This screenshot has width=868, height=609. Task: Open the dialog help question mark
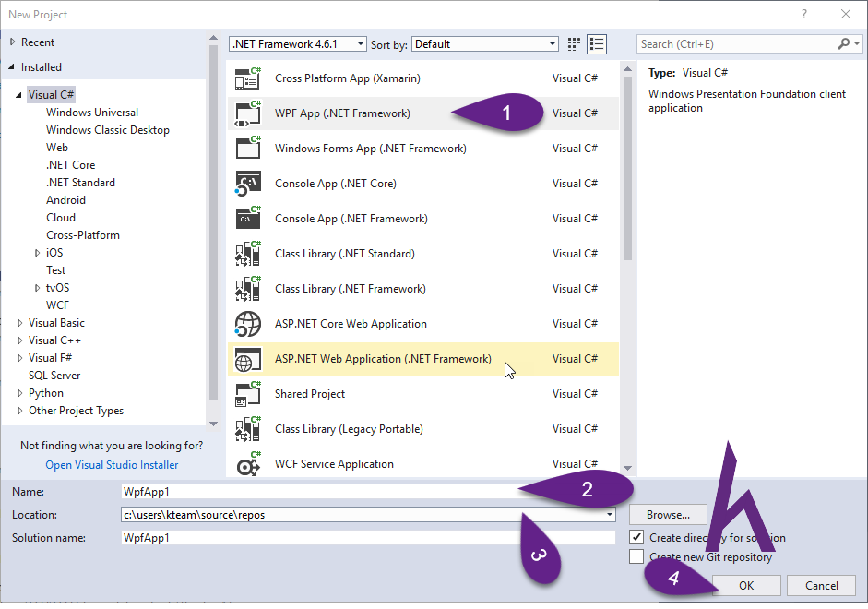tap(804, 15)
